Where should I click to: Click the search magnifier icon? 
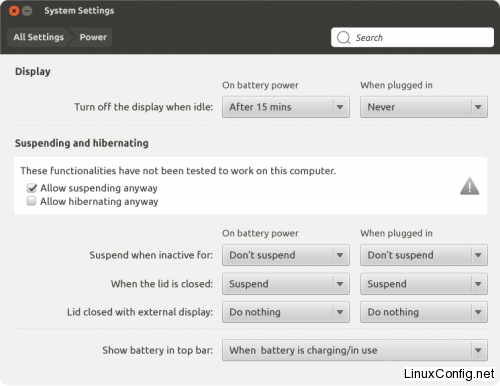(x=343, y=37)
